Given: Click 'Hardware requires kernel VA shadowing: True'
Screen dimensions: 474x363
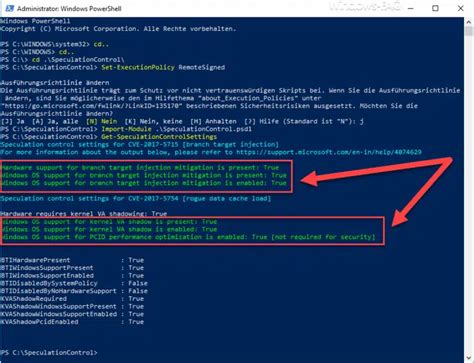Looking at the screenshot, I should tap(84, 214).
